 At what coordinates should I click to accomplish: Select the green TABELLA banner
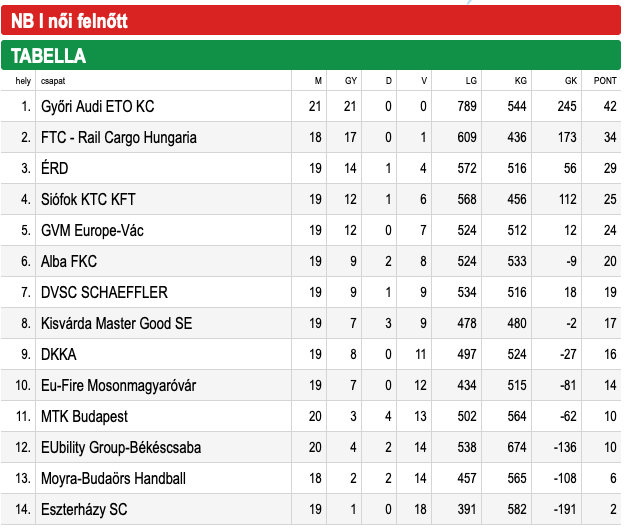[311, 55]
